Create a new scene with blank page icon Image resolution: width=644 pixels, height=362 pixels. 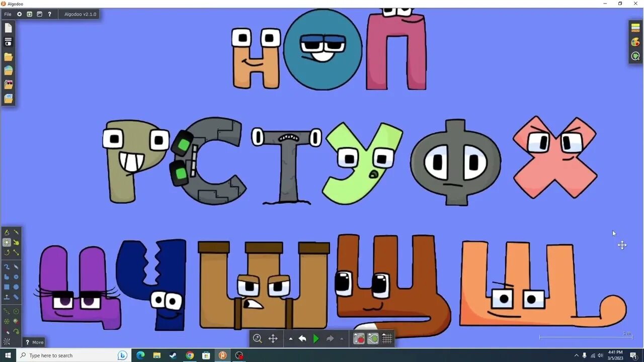(9, 28)
